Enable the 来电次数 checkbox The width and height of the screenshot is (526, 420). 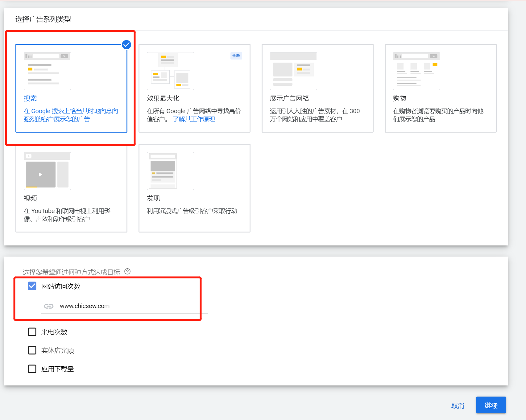pyautogui.click(x=32, y=332)
